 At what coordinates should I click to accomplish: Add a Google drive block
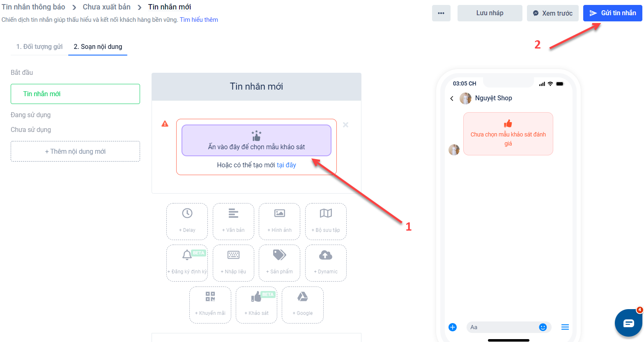tap(303, 305)
